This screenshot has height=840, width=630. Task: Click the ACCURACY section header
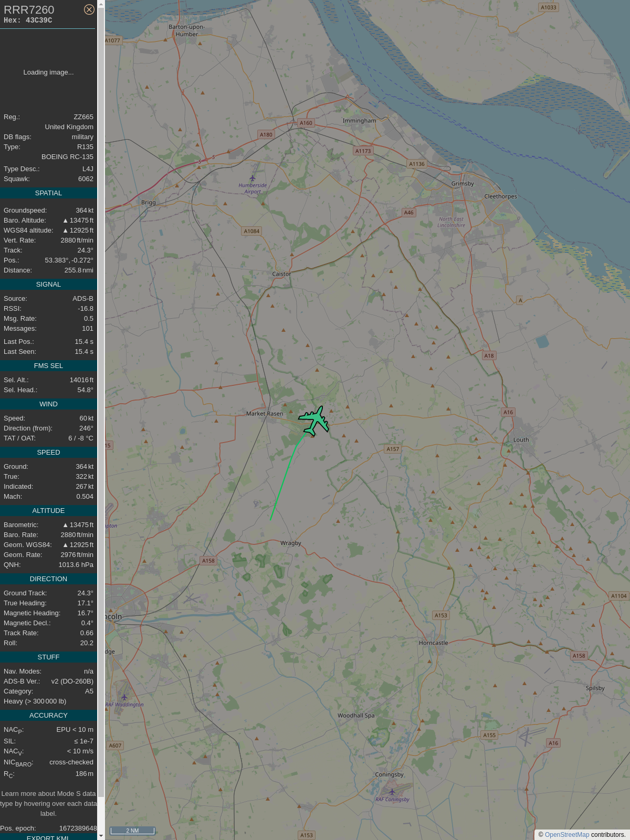(x=48, y=716)
